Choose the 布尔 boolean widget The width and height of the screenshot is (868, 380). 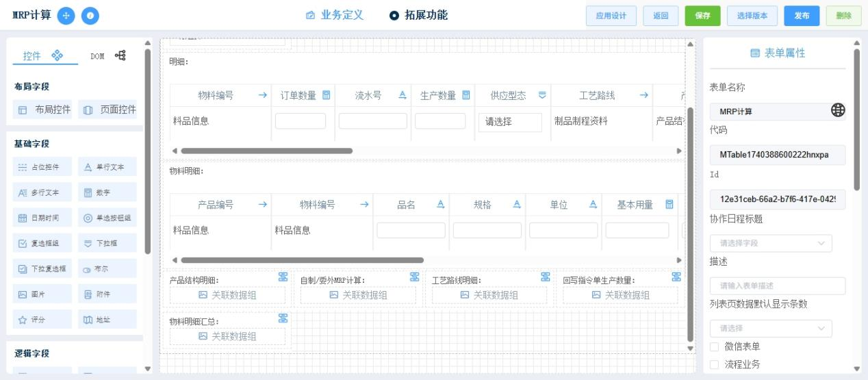click(x=107, y=268)
